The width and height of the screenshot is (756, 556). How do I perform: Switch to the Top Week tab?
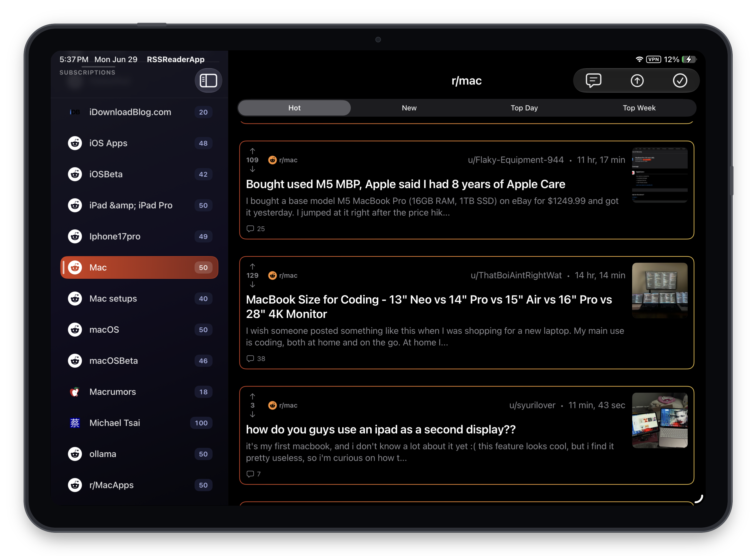639,108
